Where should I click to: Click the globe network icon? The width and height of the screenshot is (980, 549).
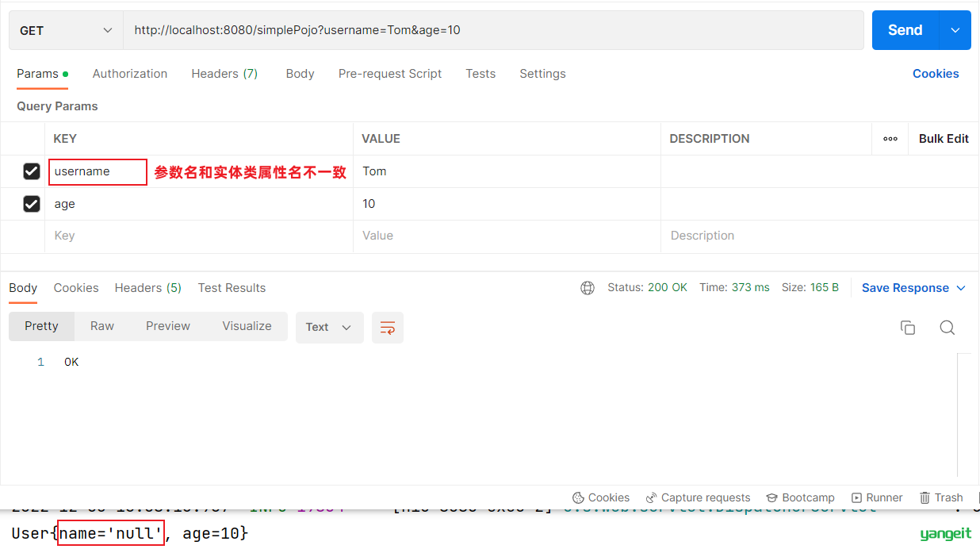(588, 288)
